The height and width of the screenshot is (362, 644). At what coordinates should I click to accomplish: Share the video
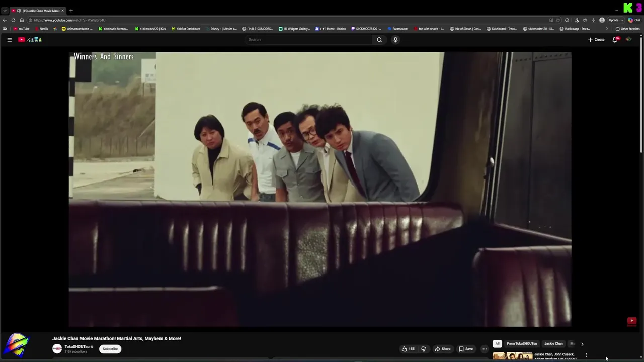443,349
